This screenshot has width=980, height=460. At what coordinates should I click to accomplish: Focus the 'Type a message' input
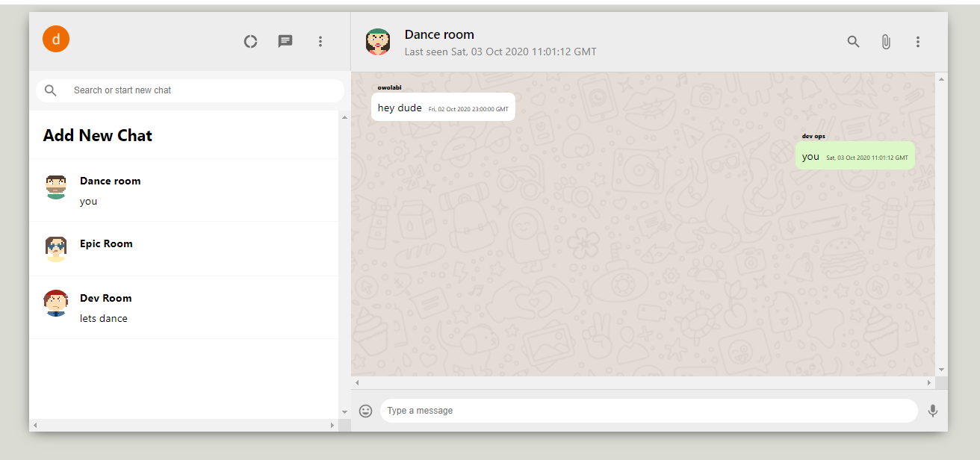[649, 411]
